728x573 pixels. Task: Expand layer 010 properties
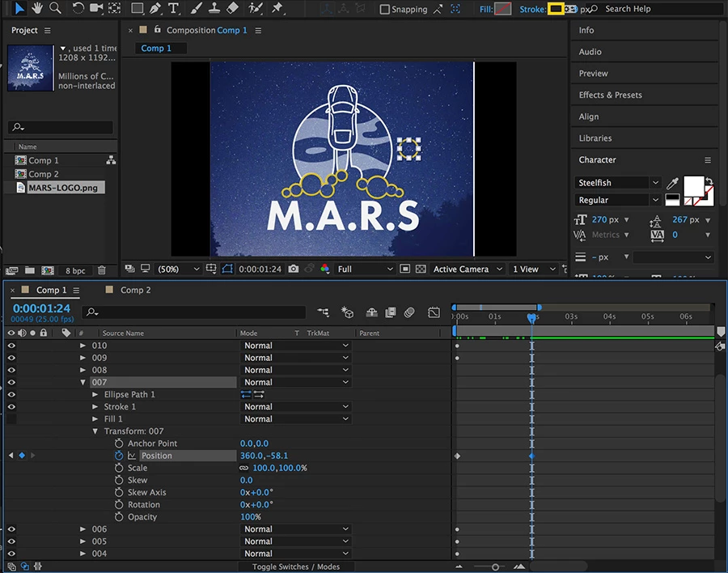coord(83,346)
